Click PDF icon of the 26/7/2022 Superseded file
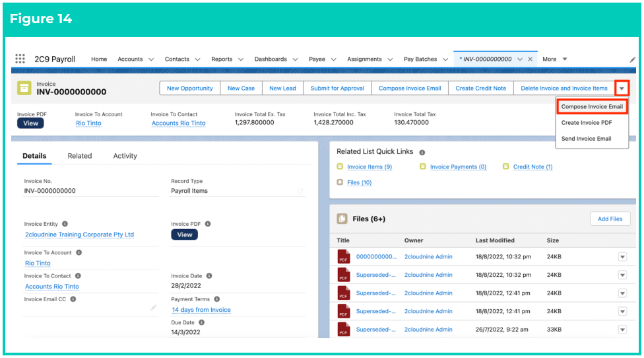 (x=344, y=329)
